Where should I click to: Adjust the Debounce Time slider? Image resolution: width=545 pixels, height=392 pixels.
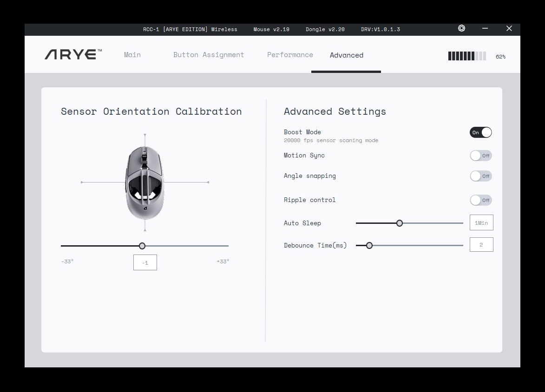(x=369, y=245)
